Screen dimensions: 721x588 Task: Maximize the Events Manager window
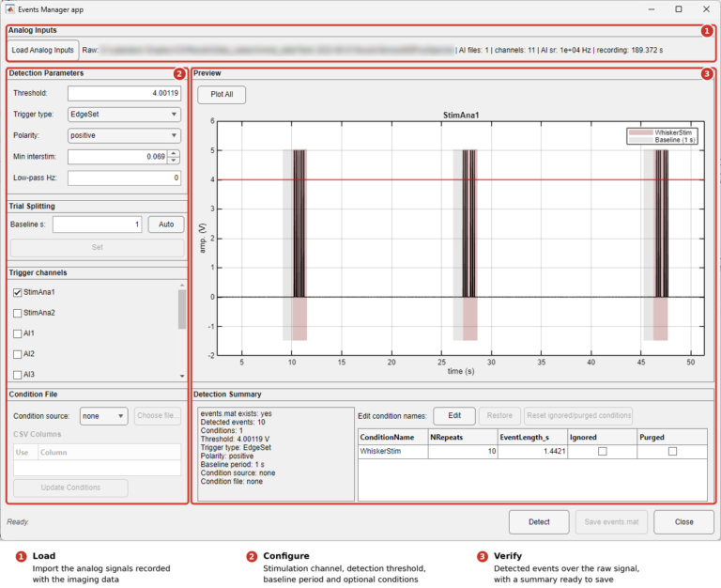(678, 9)
